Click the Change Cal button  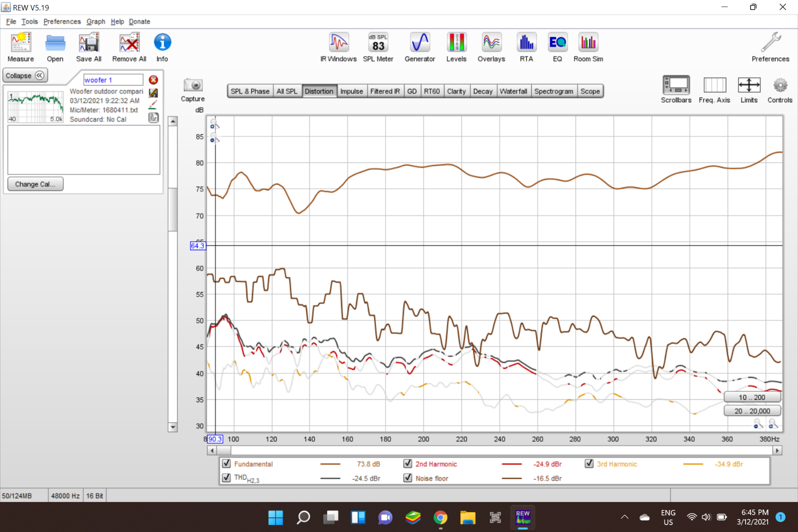coord(35,184)
